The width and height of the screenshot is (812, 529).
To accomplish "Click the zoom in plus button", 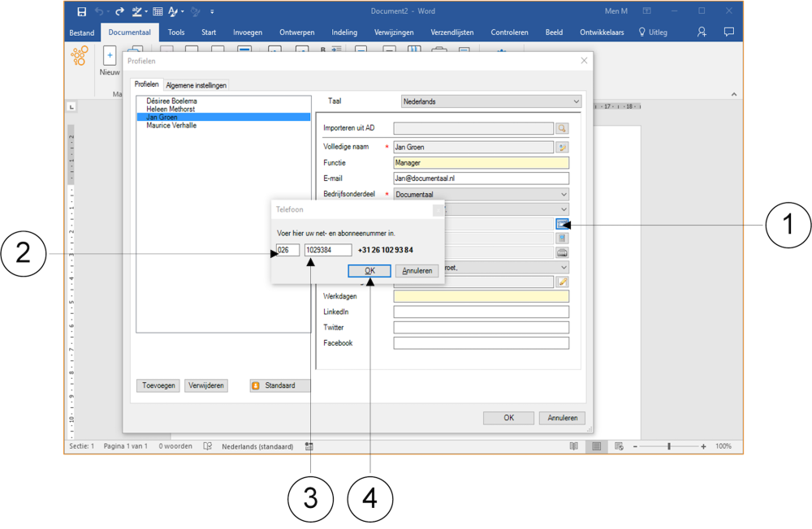I will [703, 447].
